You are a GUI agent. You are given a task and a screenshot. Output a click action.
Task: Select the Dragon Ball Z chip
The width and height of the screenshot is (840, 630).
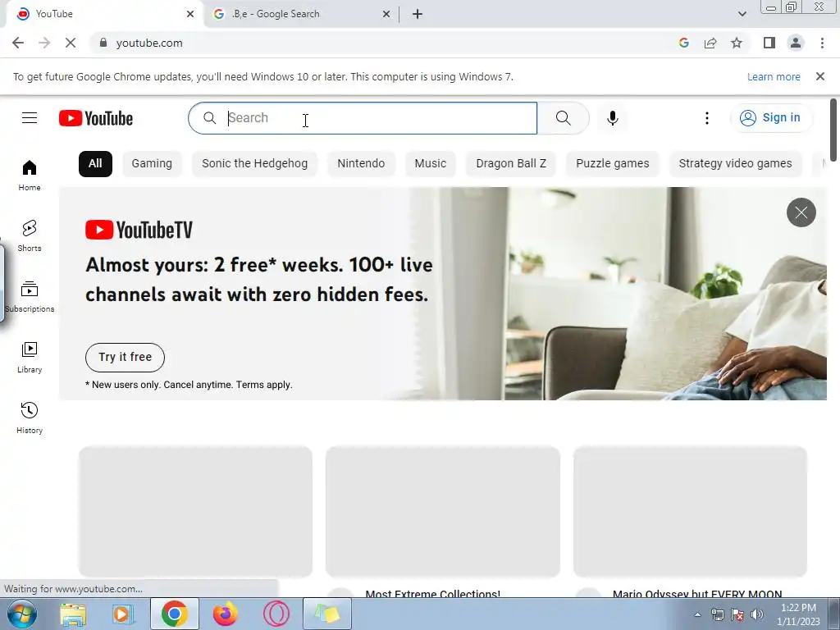511,163
